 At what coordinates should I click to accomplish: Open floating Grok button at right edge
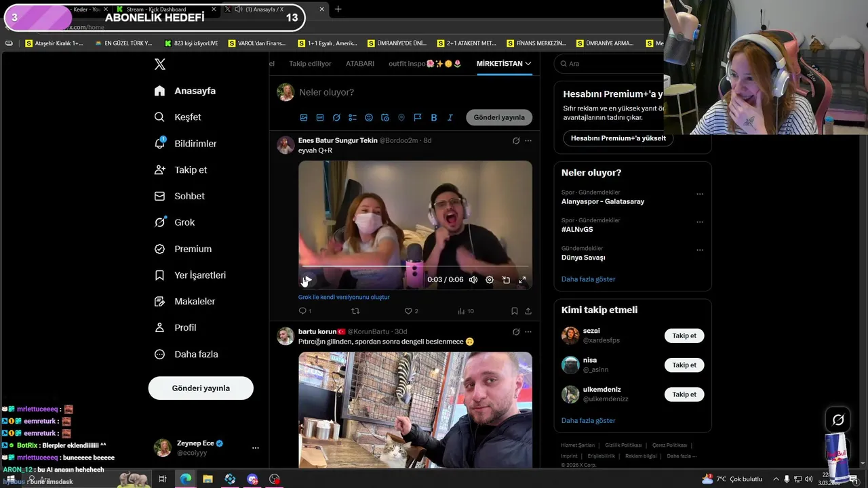point(838,420)
